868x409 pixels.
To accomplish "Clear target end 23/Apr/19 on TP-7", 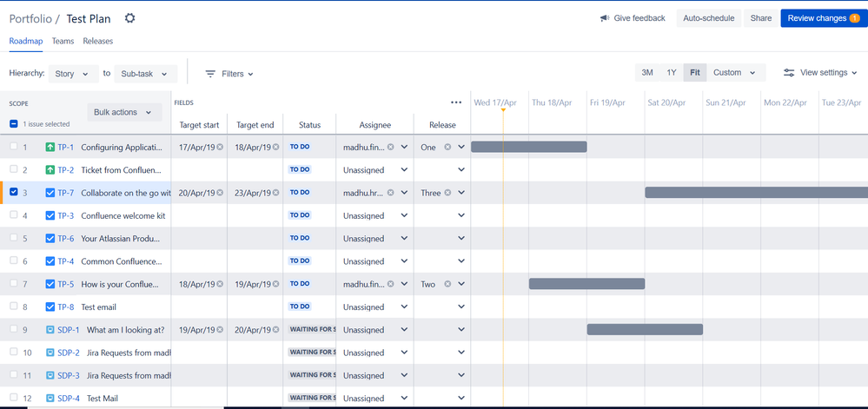I will pyautogui.click(x=275, y=193).
